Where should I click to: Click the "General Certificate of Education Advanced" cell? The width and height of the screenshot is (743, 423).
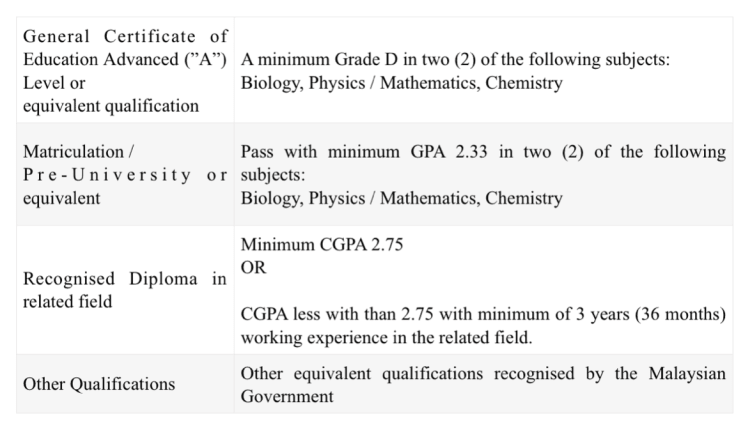pyautogui.click(x=125, y=71)
